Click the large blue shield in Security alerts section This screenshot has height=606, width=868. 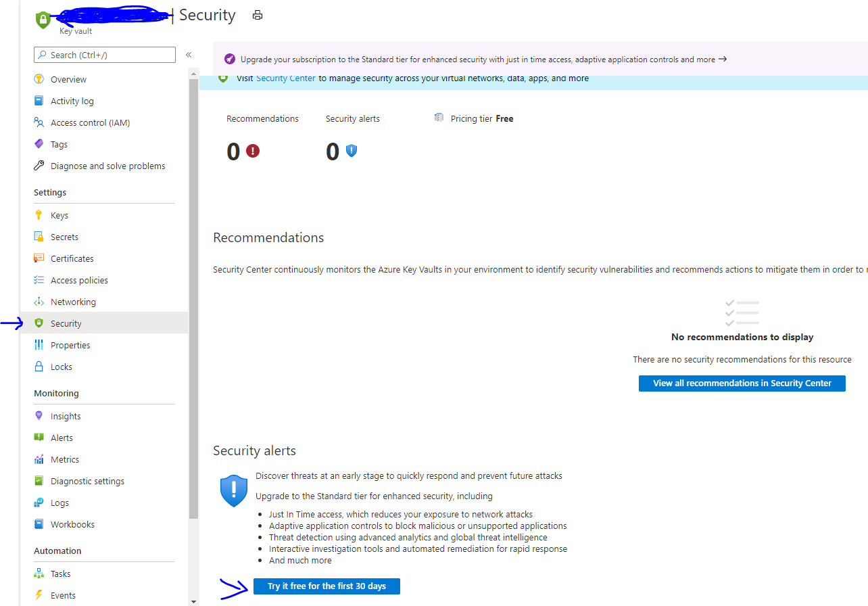[234, 491]
